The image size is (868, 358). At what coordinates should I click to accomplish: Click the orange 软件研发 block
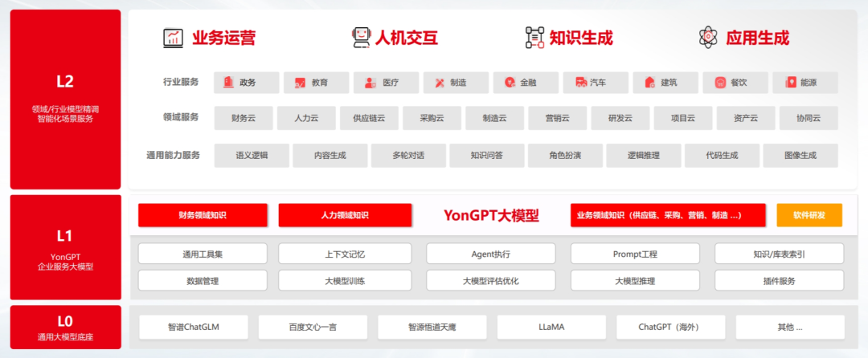click(809, 215)
